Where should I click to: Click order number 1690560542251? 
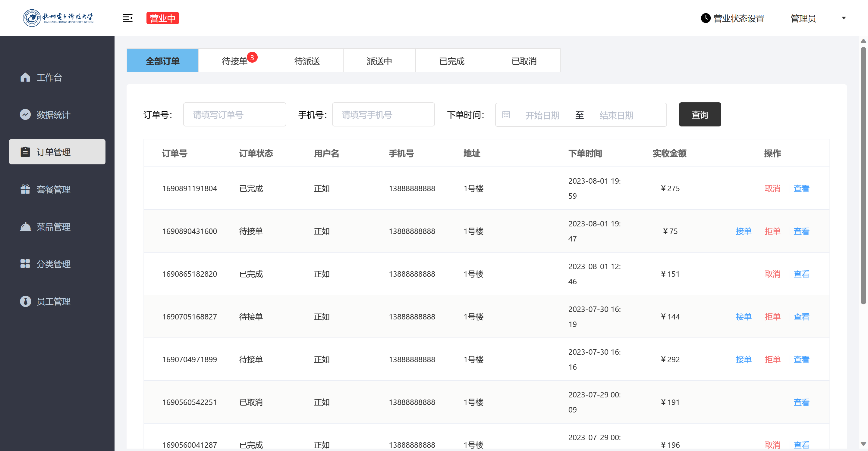click(190, 402)
